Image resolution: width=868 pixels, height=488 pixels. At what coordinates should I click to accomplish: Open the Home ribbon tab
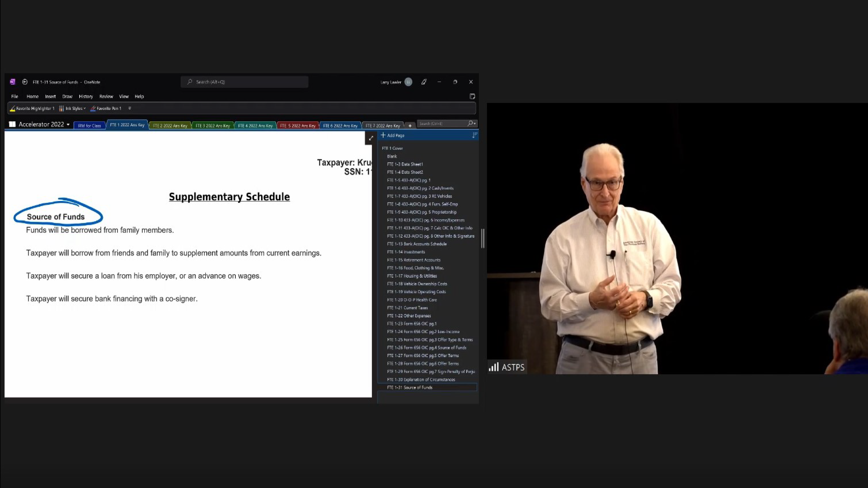[x=32, y=96]
